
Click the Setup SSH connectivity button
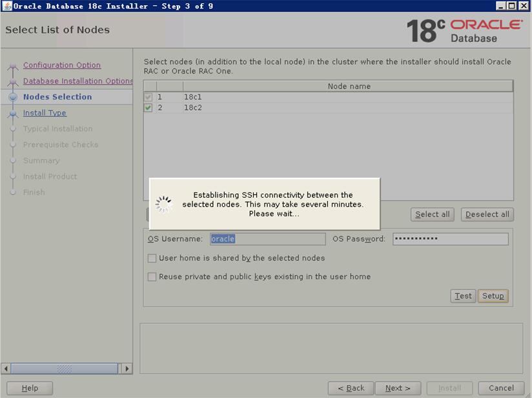click(493, 296)
